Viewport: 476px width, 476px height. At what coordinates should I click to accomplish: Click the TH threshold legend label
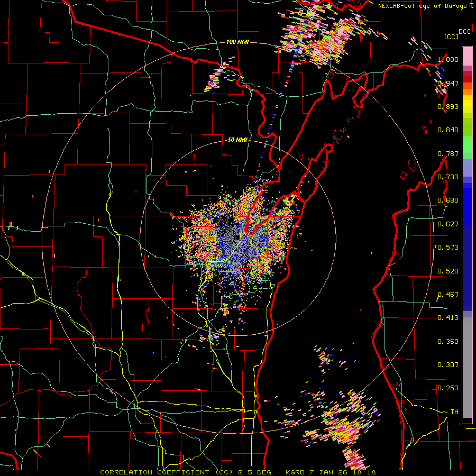point(454,412)
